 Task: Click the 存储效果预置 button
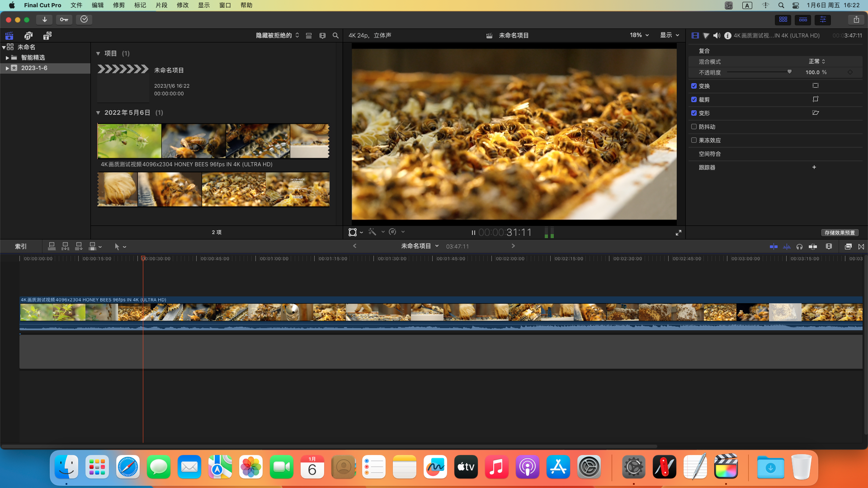(840, 233)
